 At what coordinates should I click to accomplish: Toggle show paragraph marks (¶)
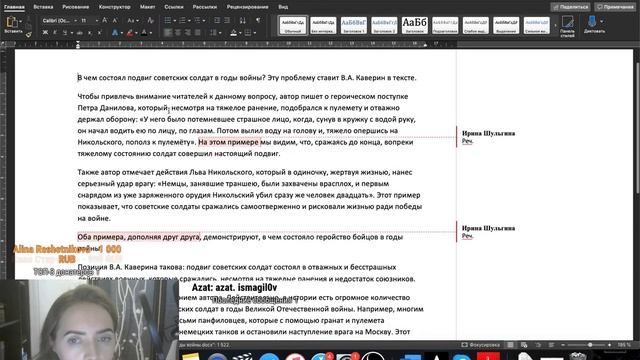pos(258,20)
